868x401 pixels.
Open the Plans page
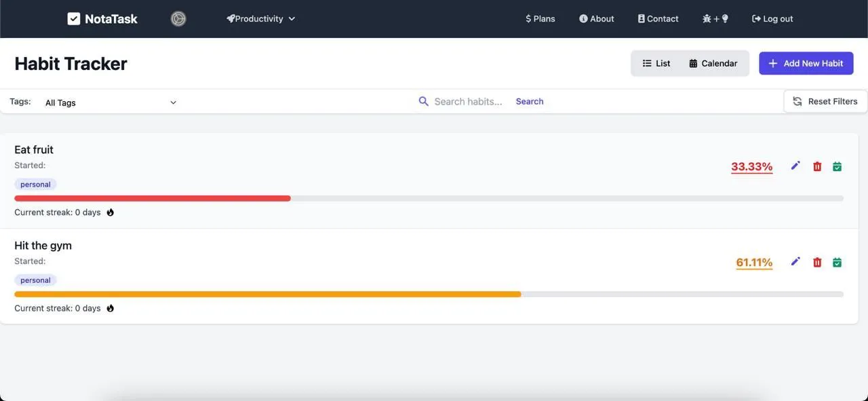(x=540, y=19)
